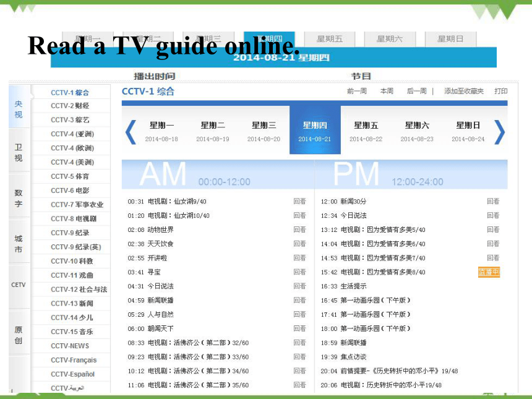
Task: Choose CCTV-9 纪录(英) in the channel list
Action: (x=76, y=247)
